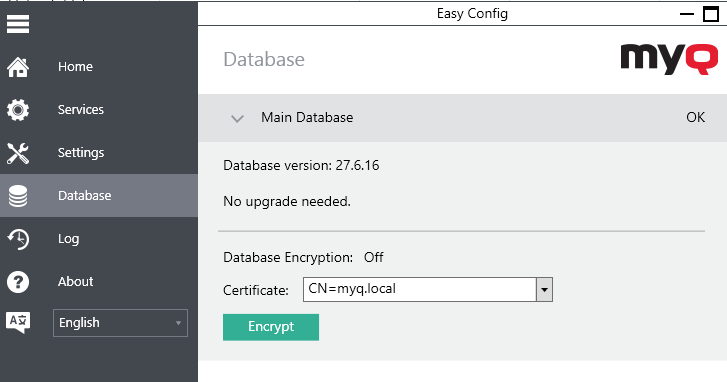
Task: Open the Home menu item
Action: click(x=75, y=67)
